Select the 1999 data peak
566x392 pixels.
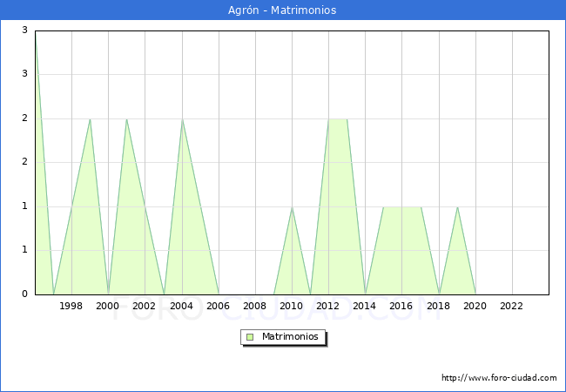pos(90,119)
